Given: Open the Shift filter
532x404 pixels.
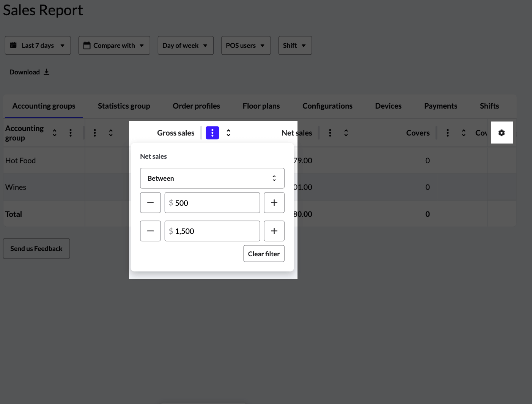Looking at the screenshot, I should (x=295, y=45).
